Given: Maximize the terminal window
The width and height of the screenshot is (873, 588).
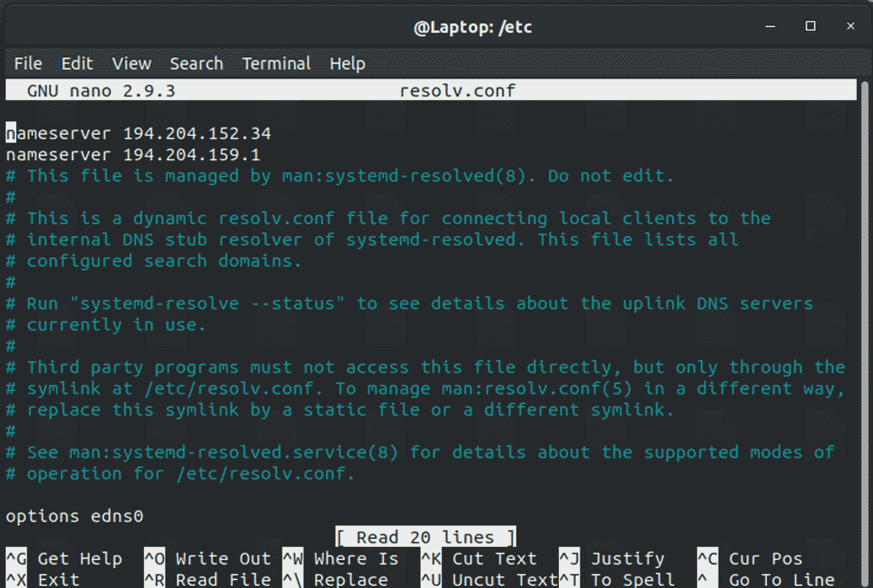Looking at the screenshot, I should pyautogui.click(x=810, y=26).
